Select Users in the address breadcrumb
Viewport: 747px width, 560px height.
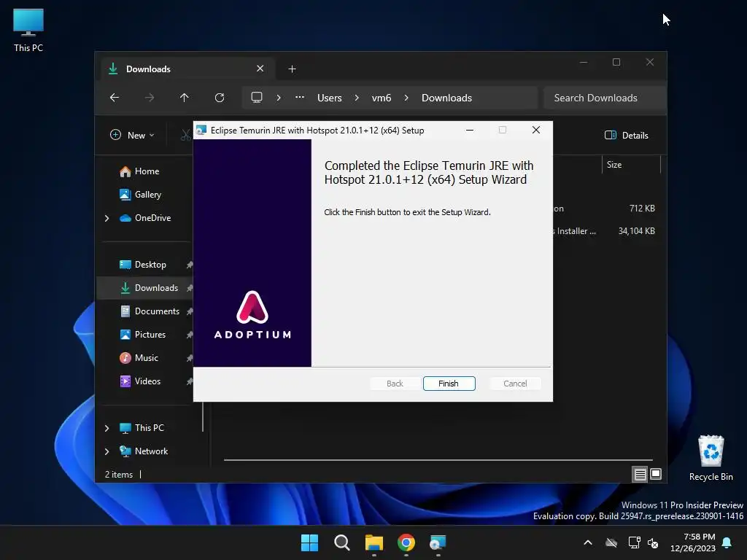(330, 98)
